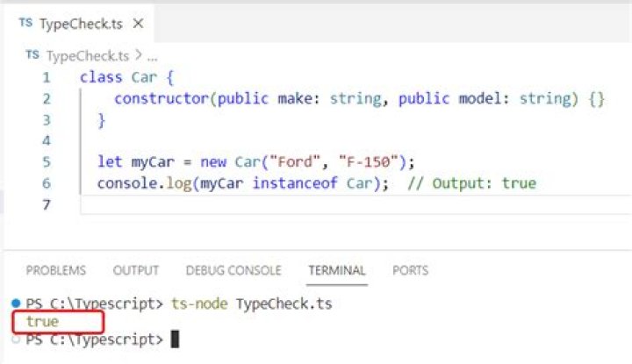Click the TS icon in the breadcrumb bar
The image size is (632, 364).
[x=32, y=55]
